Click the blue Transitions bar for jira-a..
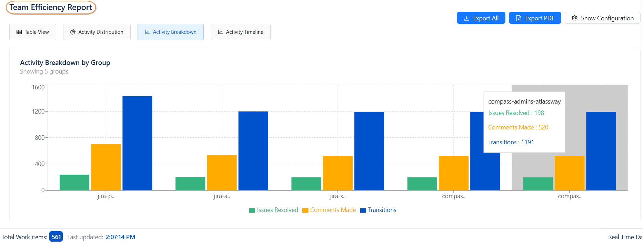644x243 pixels. point(253,151)
